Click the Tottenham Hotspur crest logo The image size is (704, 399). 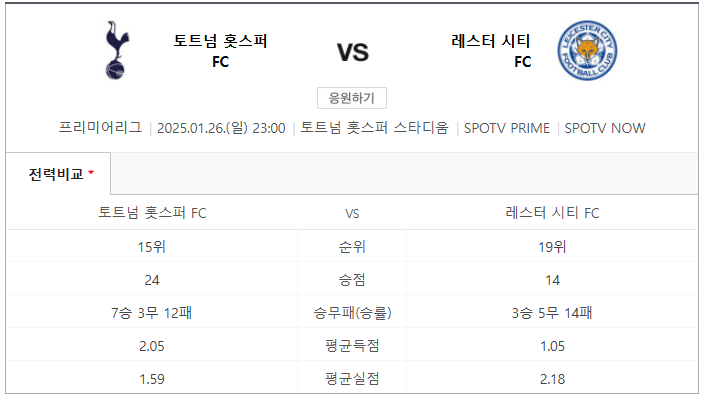[117, 50]
